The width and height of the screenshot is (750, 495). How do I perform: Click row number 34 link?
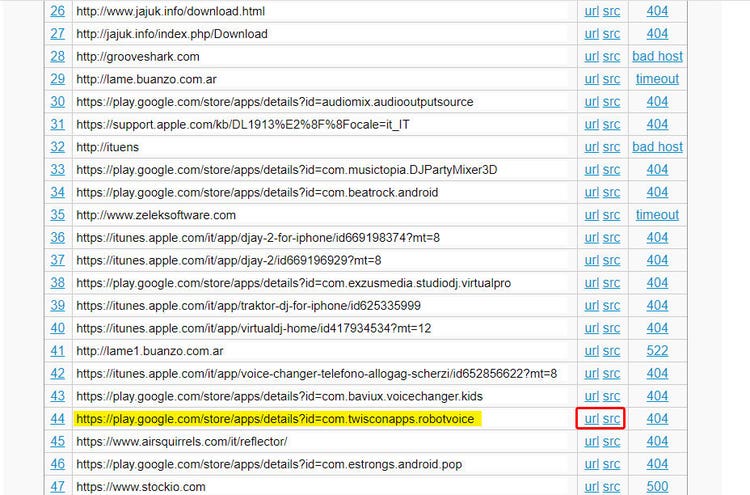(x=57, y=192)
